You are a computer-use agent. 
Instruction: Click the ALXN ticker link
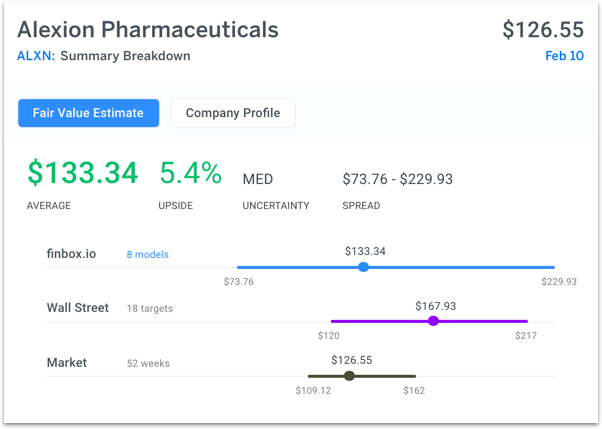tap(36, 56)
